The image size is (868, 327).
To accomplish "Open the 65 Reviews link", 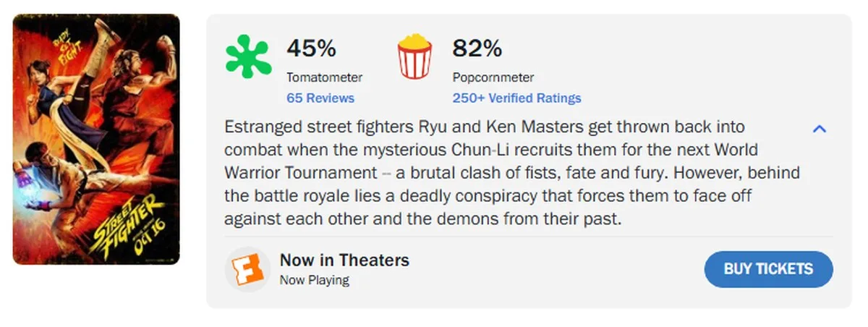I will point(320,98).
